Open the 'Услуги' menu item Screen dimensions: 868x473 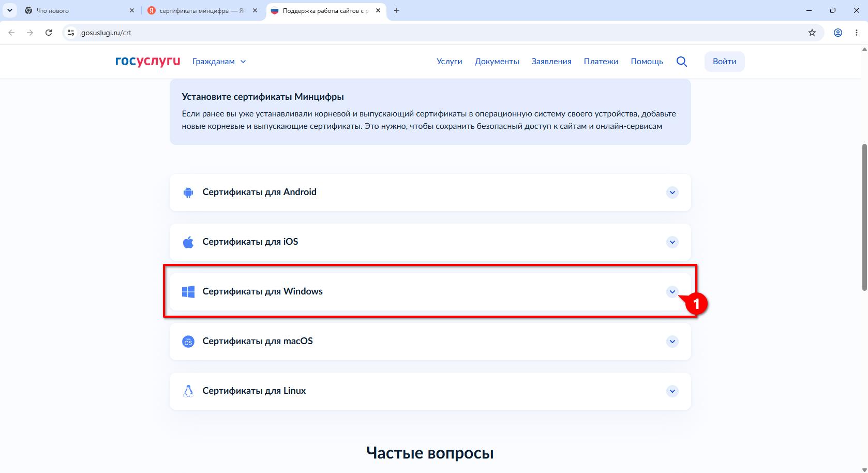[x=450, y=61]
